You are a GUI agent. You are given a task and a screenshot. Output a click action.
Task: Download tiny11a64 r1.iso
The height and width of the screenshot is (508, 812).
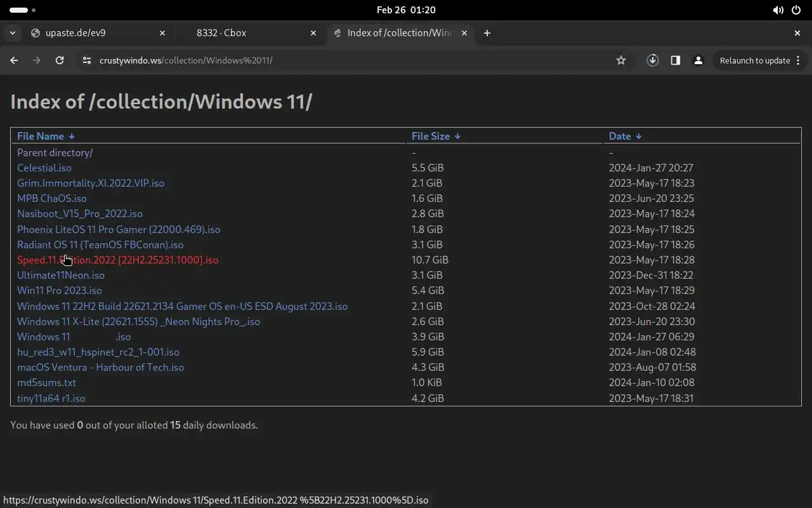point(51,398)
